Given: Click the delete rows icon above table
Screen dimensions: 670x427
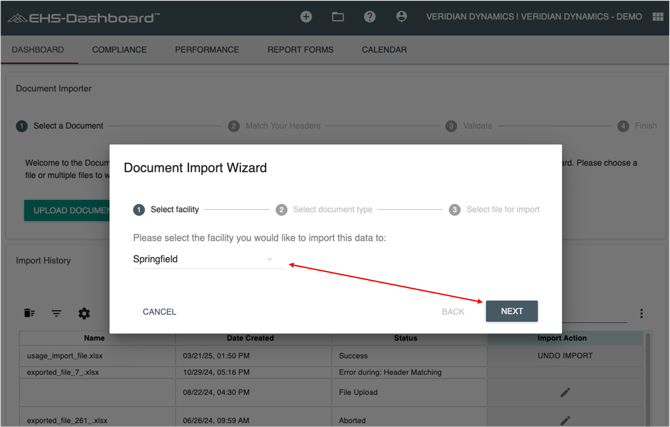Looking at the screenshot, I should tap(29, 314).
